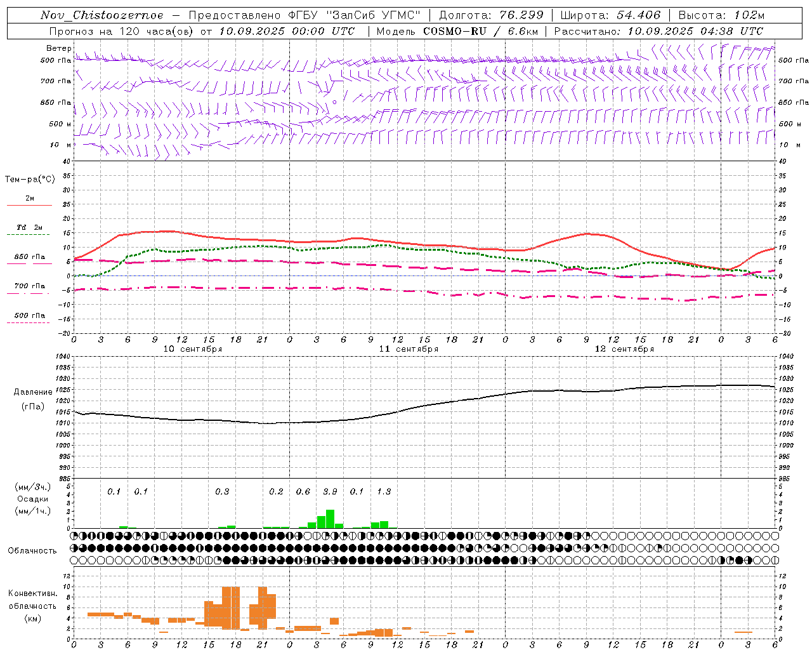The width and height of the screenshot is (812, 650).
Task: Click the 'Облачность' cloud cover label
Action: (x=32, y=550)
